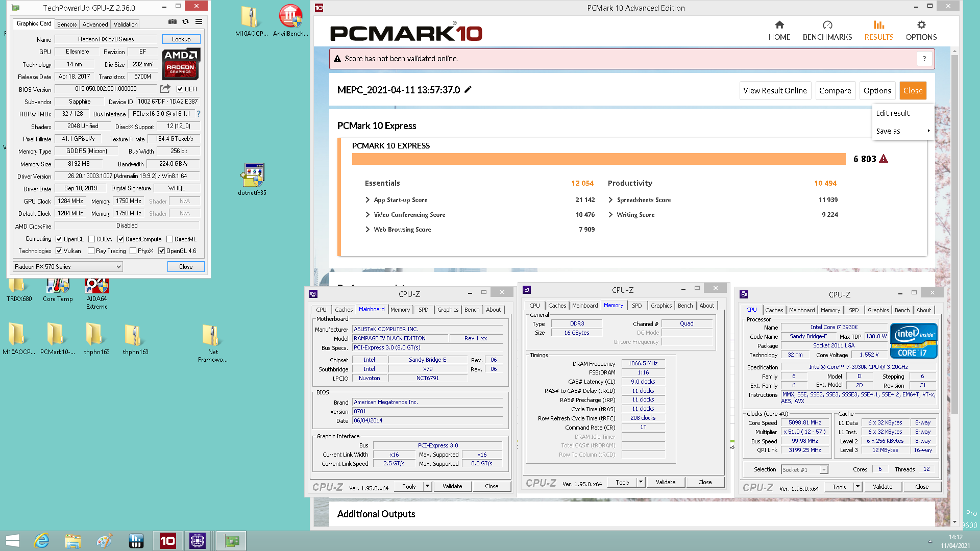Viewport: 980px width, 551px height.
Task: Open Radeon RX 570 Series GPU dropdown
Action: pos(68,267)
